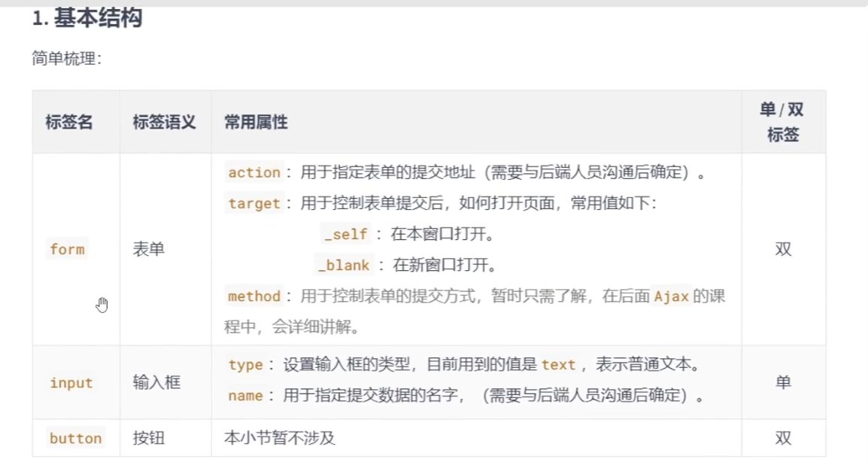Click the 1. 基本结构 section heading
This screenshot has height=465, width=868.
coord(87,18)
